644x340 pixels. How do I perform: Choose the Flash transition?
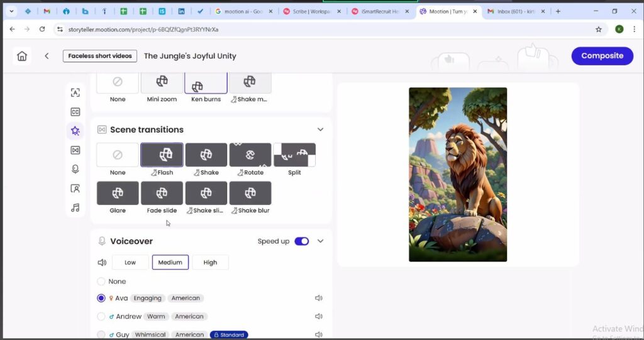162,155
